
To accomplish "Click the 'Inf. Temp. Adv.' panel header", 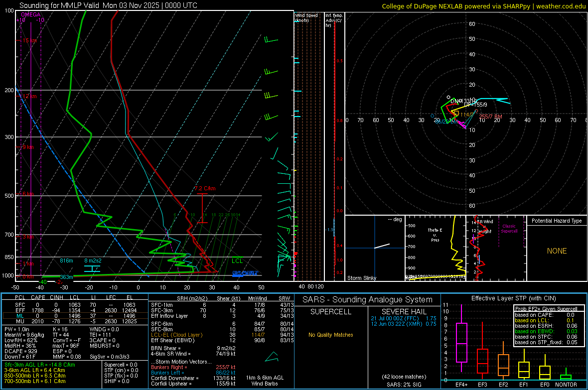I will 334,20.
